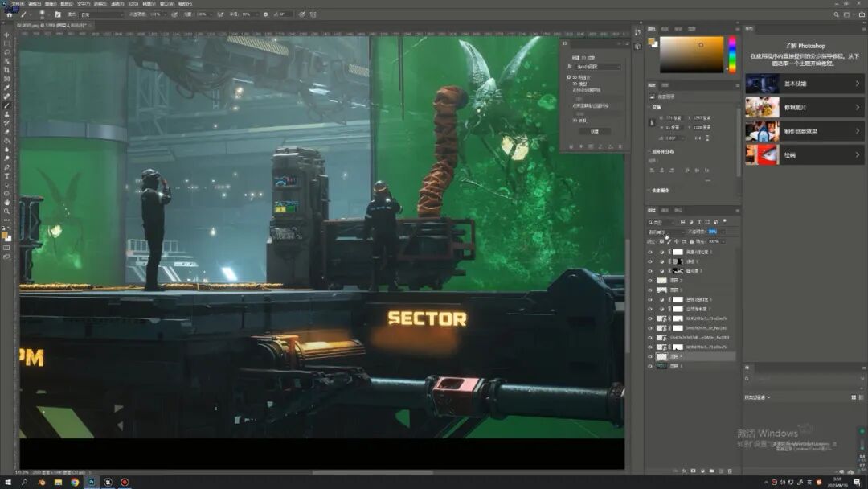The image size is (868, 489).
Task: Toggle lock all layer attributes
Action: tap(691, 241)
